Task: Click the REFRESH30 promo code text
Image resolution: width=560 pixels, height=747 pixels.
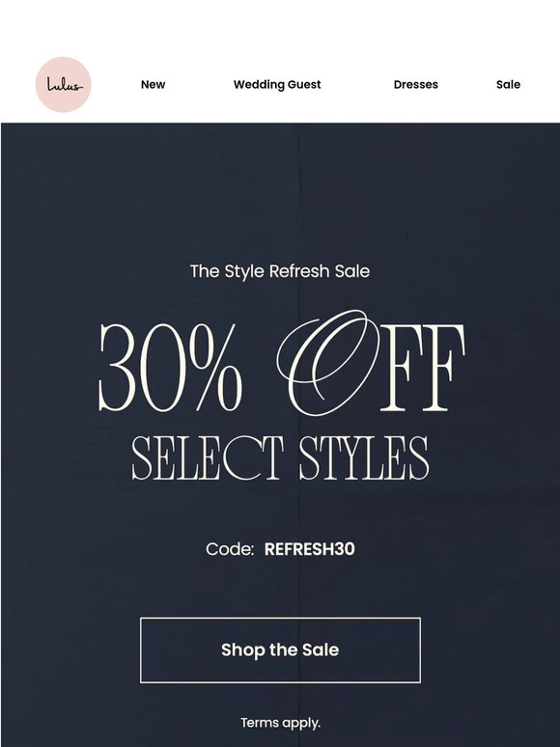Action: 309,549
